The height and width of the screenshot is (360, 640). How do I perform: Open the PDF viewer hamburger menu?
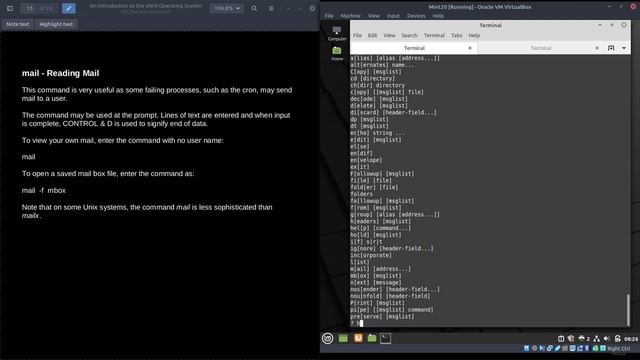[271, 8]
